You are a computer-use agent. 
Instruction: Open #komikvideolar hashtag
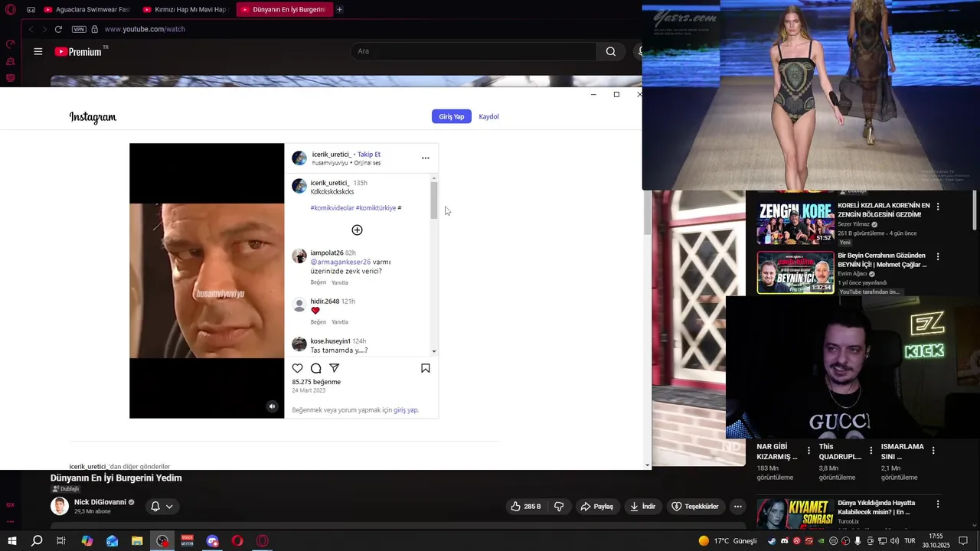coord(332,208)
